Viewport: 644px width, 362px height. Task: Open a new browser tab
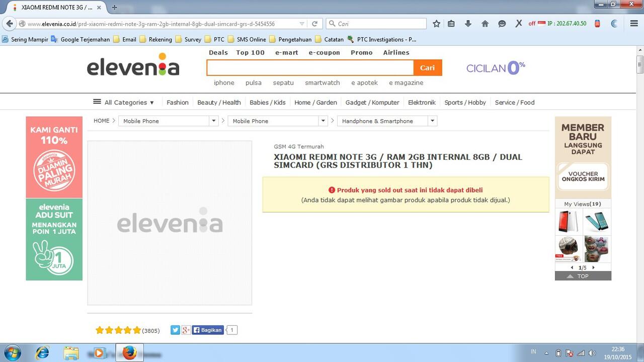click(x=114, y=8)
